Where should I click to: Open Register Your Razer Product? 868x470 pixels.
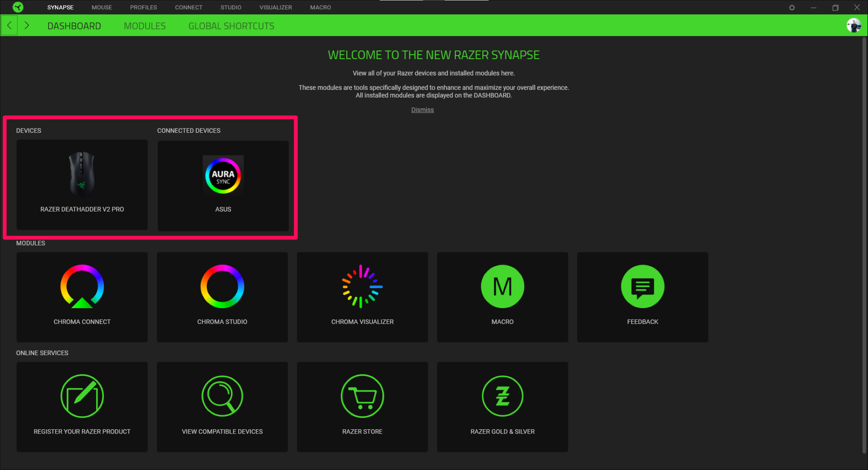82,407
